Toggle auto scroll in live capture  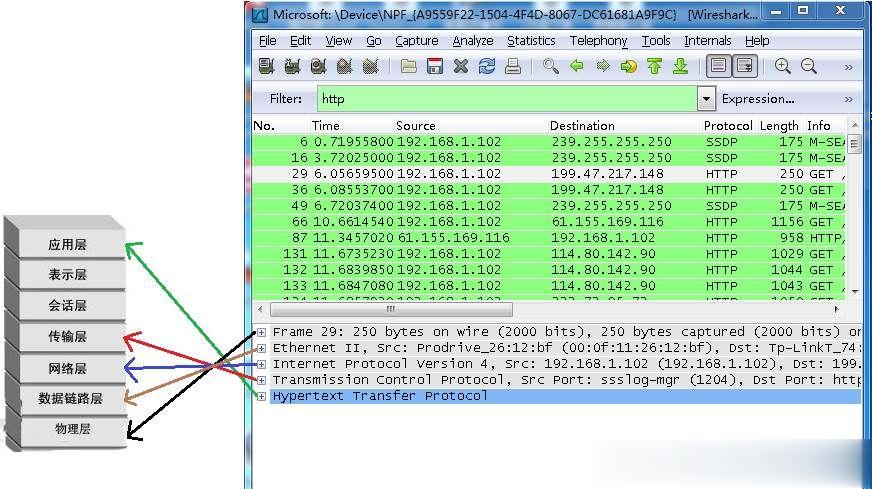745,66
